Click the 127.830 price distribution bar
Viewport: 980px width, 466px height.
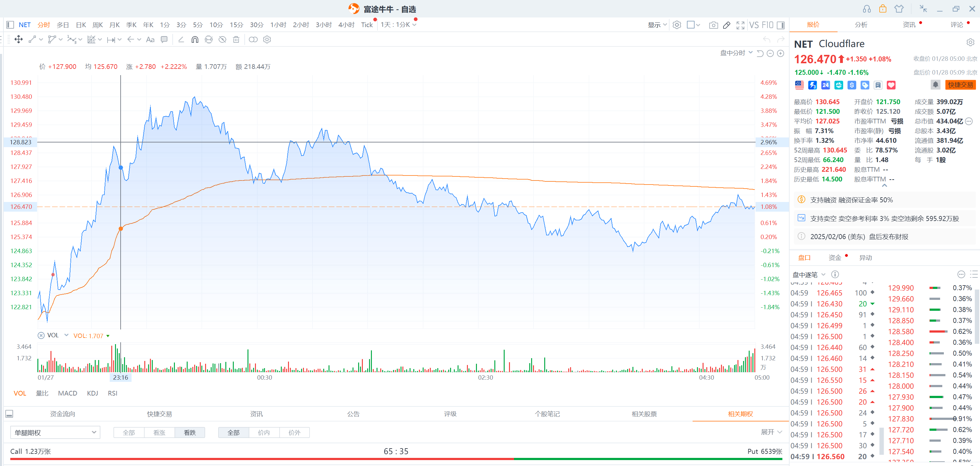pos(943,419)
